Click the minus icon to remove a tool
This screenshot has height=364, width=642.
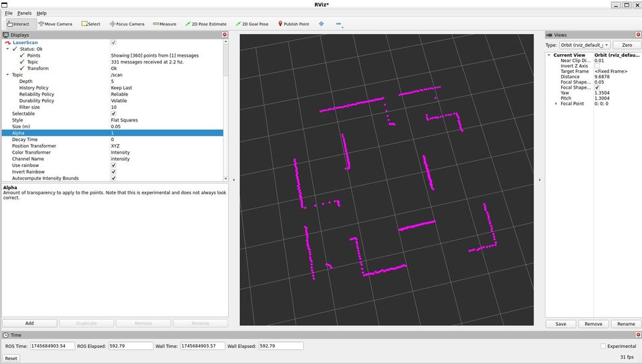[338, 24]
